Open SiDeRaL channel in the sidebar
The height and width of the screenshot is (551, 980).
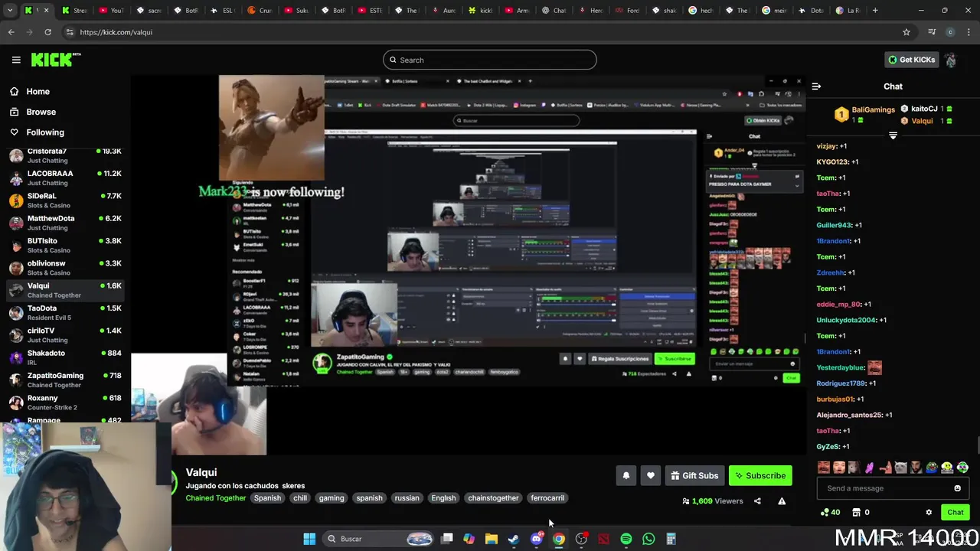65,201
